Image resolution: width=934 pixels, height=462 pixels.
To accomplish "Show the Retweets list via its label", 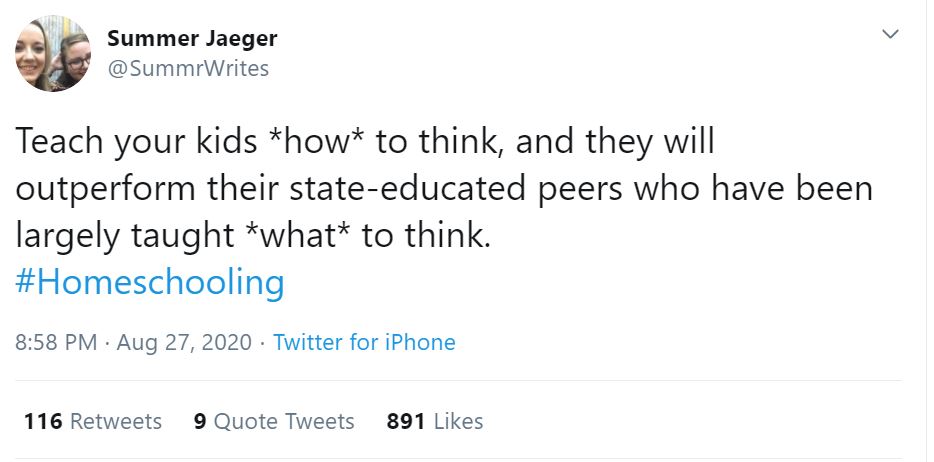I will coord(116,421).
